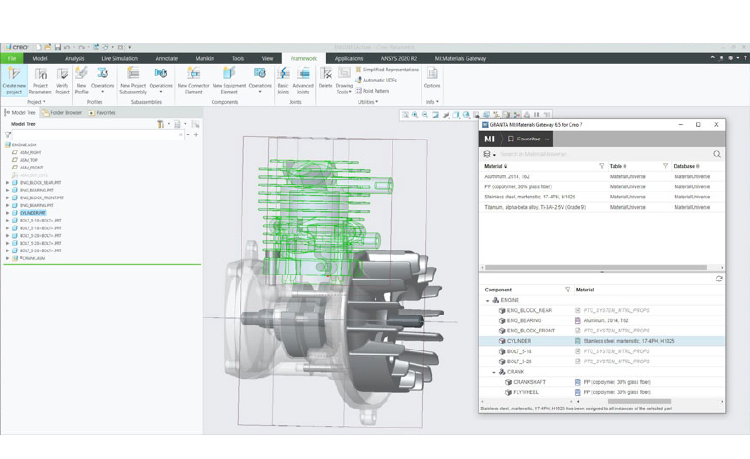This screenshot has width=750, height=459.
Task: Click the New file icon in quick access toolbar
Action: pos(39,47)
